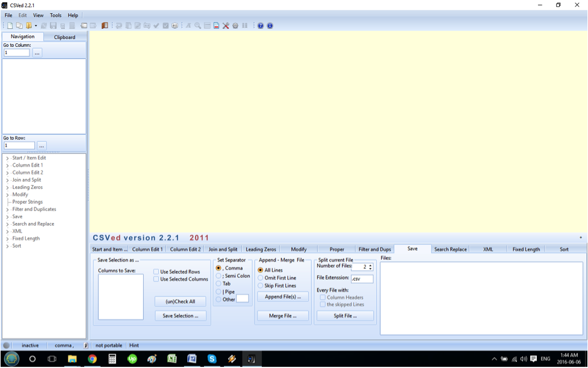Switch to the Filter and Dups tab
588x368 pixels.
tap(374, 249)
